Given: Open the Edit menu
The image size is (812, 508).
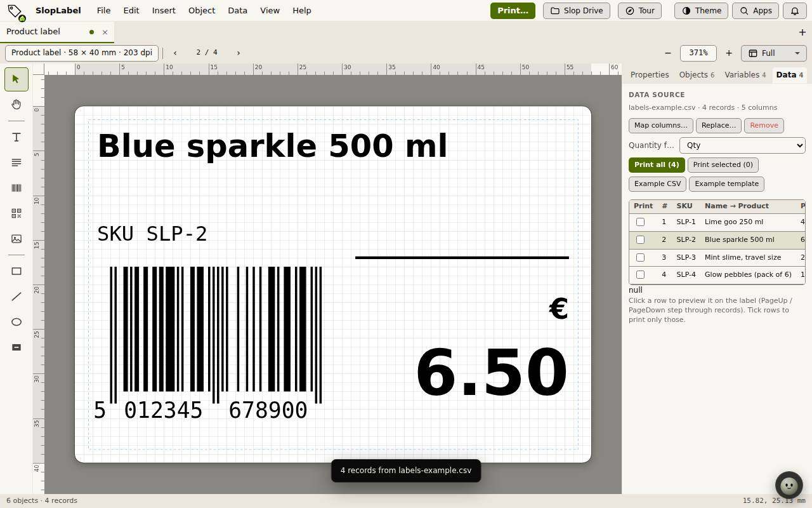Looking at the screenshot, I should [x=131, y=11].
